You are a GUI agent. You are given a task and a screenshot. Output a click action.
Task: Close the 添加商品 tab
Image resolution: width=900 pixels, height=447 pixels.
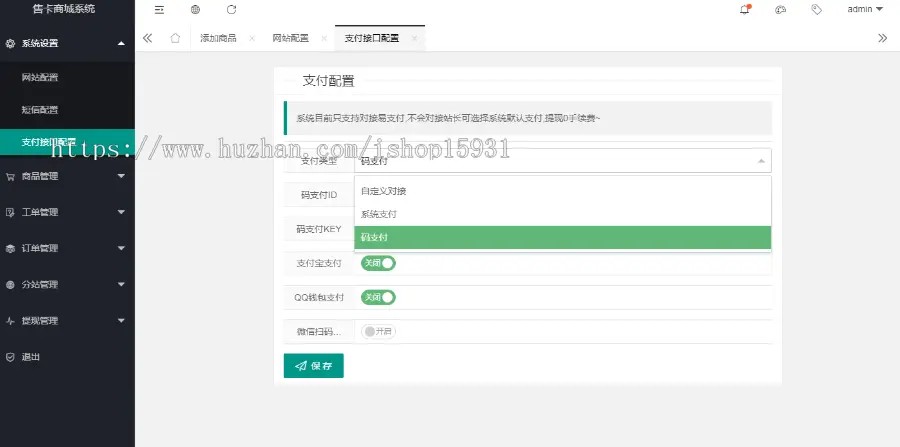pyautogui.click(x=252, y=38)
